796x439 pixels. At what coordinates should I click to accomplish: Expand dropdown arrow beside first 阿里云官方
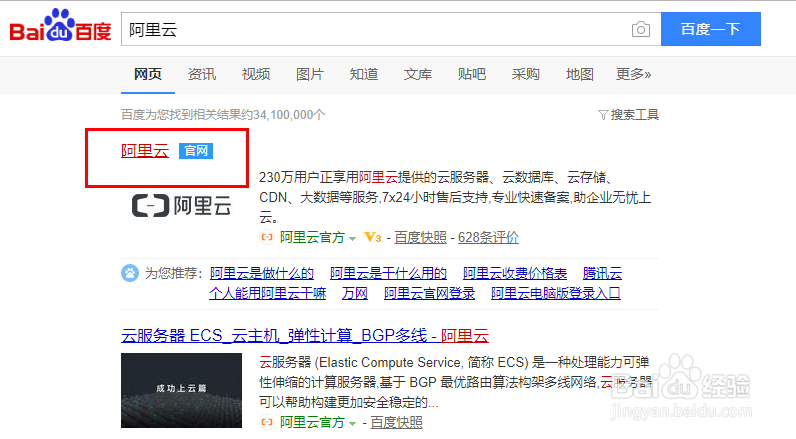click(x=353, y=238)
